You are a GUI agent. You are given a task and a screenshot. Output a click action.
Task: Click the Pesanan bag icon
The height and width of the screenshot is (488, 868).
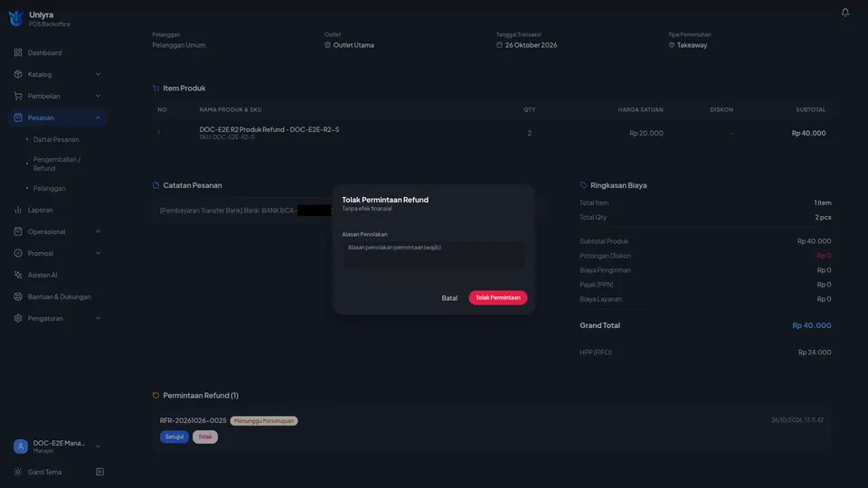(18, 117)
